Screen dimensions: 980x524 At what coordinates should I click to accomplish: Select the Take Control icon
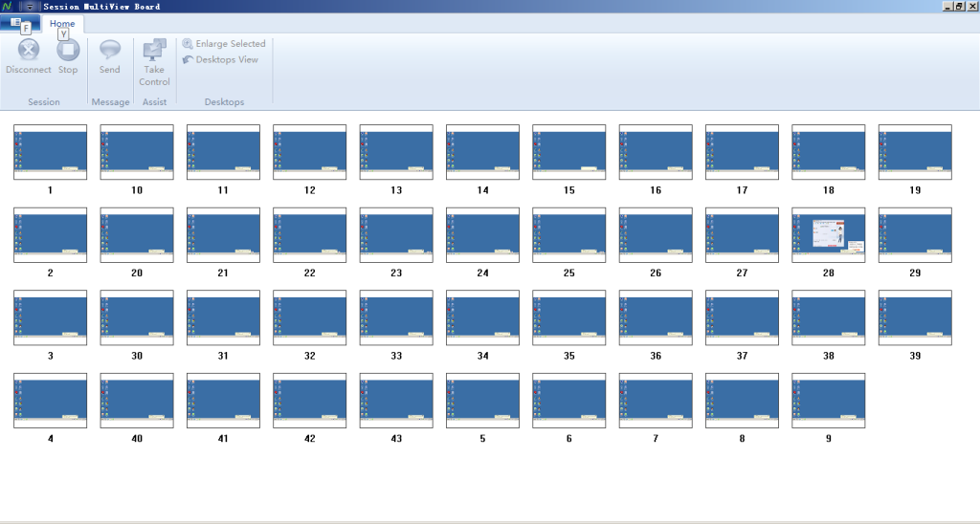click(154, 51)
